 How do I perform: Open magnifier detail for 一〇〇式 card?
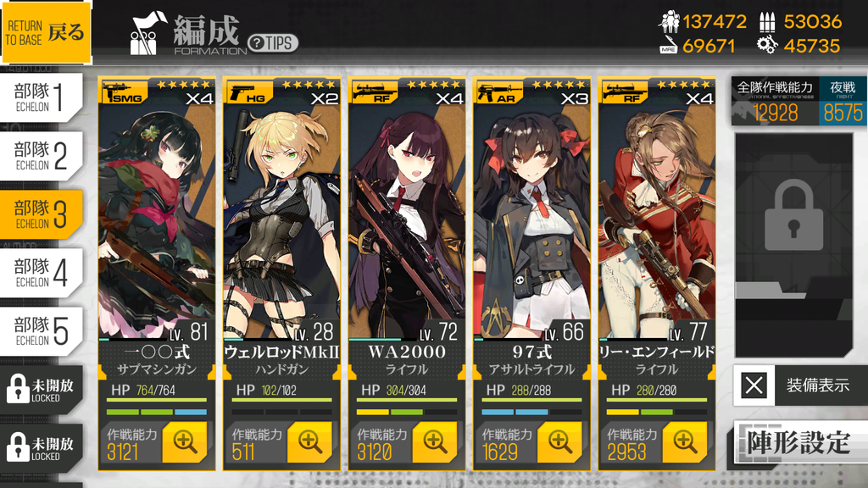184,442
